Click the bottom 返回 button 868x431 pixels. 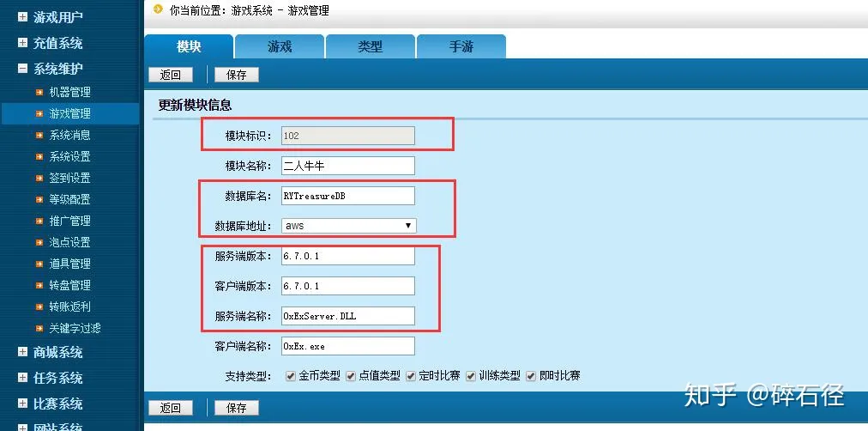click(171, 409)
